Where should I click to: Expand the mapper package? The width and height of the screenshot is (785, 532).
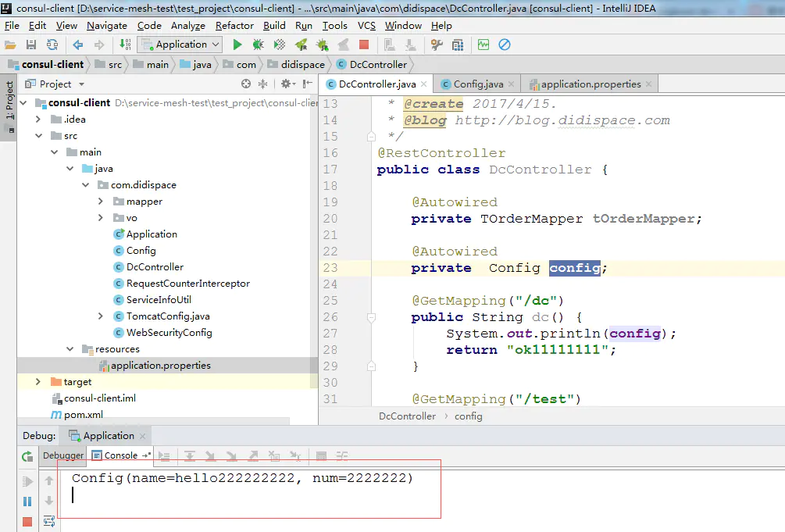(101, 202)
